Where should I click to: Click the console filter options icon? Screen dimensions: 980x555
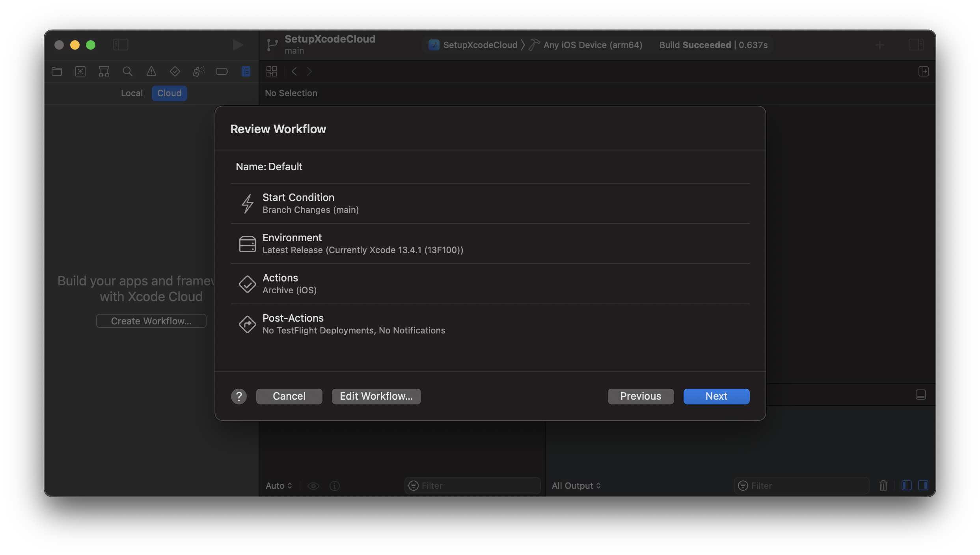click(743, 486)
